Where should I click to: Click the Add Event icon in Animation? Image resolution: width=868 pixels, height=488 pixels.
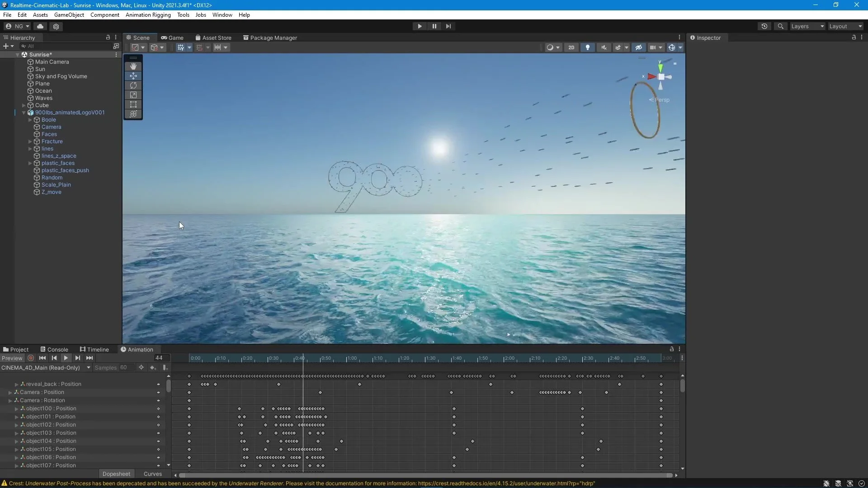[x=165, y=368]
